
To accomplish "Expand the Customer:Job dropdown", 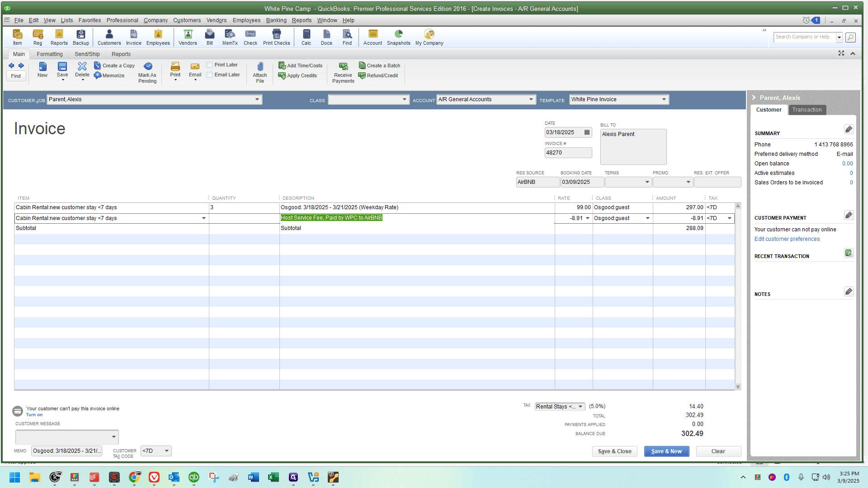I will [257, 99].
